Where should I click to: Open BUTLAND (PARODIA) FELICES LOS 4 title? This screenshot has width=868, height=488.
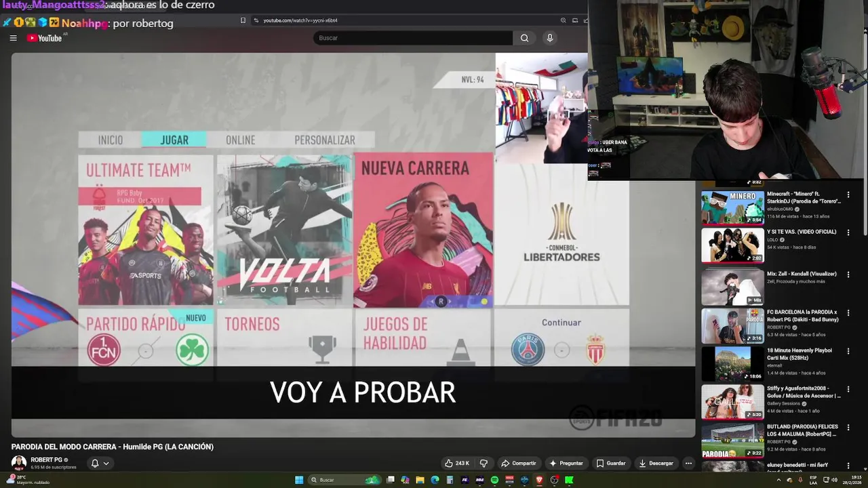point(803,430)
